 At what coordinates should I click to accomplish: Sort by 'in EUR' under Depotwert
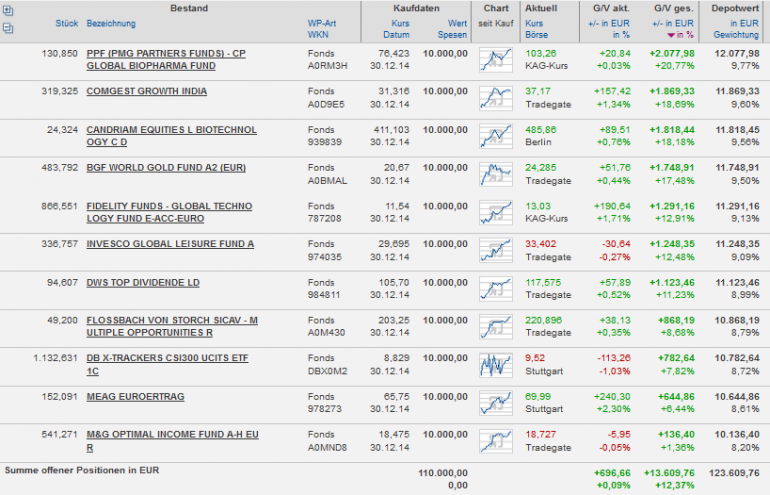pyautogui.click(x=744, y=24)
